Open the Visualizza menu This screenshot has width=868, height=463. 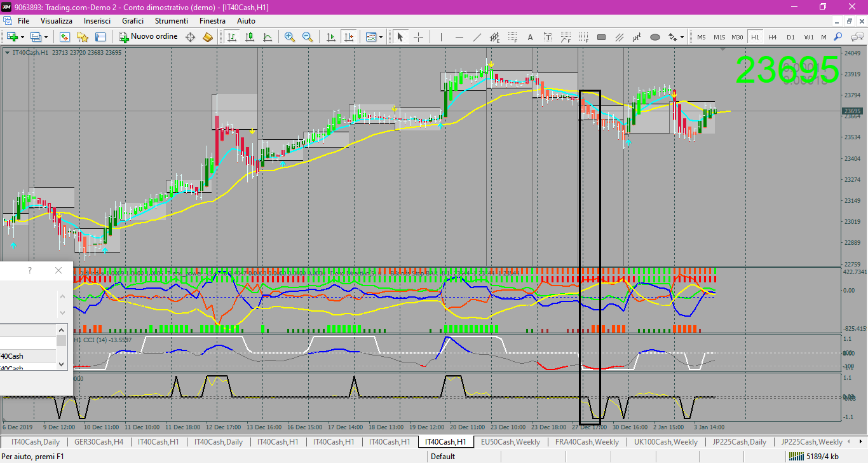pyautogui.click(x=57, y=21)
